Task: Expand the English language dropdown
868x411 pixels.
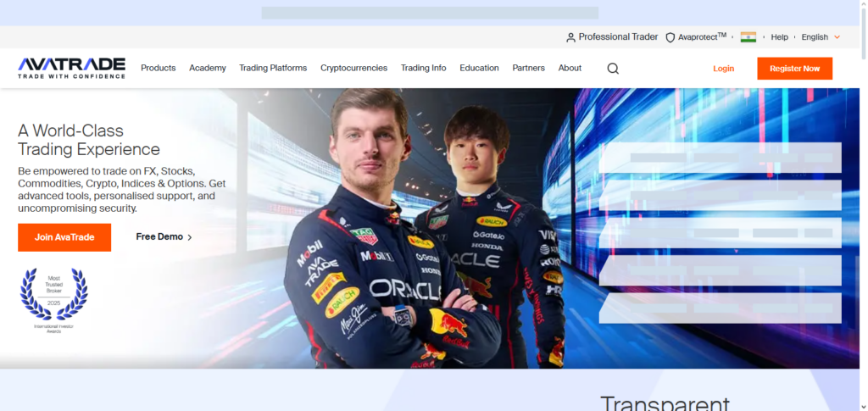Action: [x=821, y=37]
